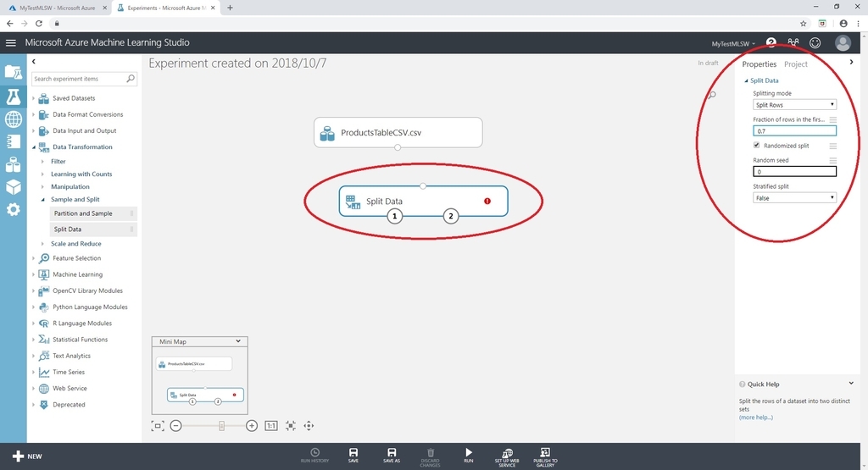
Task: Click the (more help...) link
Action: tap(755, 417)
